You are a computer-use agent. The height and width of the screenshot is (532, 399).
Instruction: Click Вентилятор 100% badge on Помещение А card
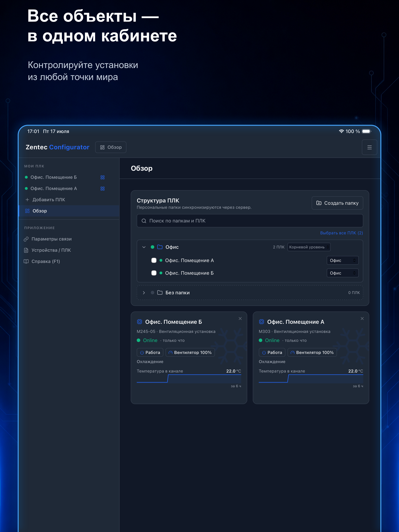[312, 353]
